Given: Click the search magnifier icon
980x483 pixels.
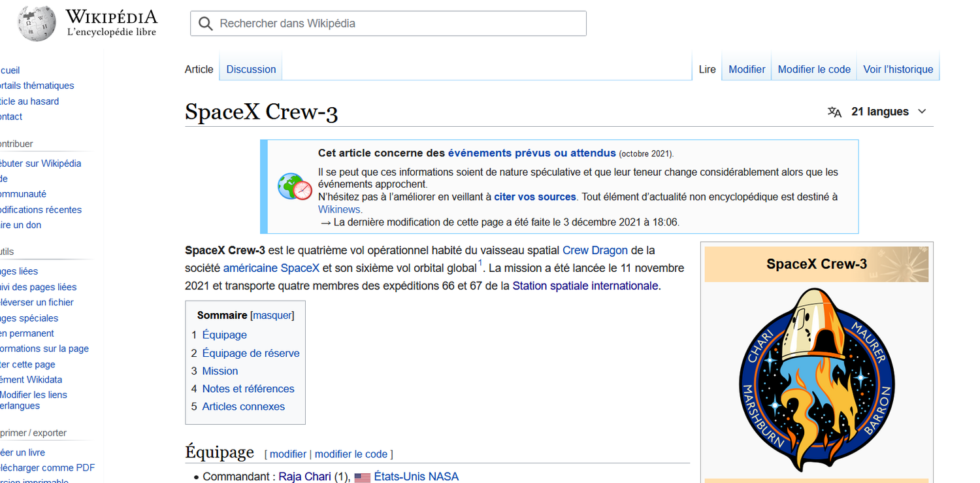Looking at the screenshot, I should tap(206, 24).
